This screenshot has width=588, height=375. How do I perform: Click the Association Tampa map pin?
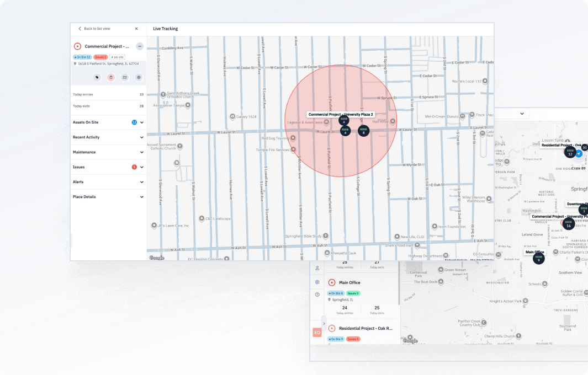(x=188, y=105)
